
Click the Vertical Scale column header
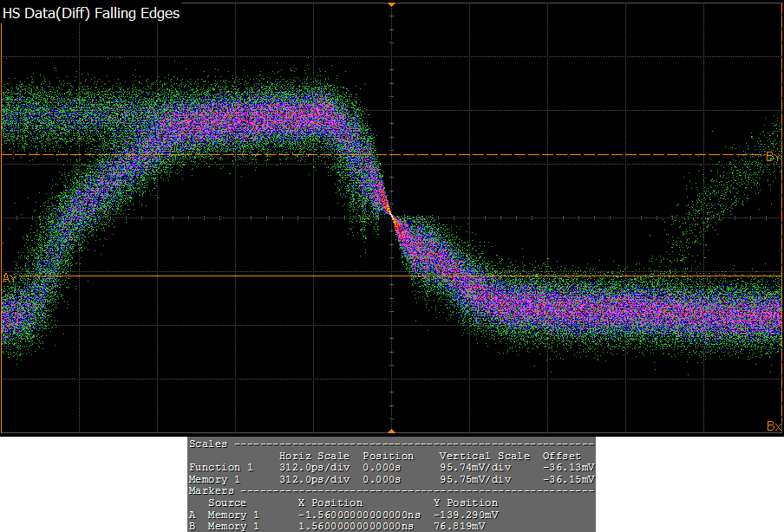pos(484,456)
